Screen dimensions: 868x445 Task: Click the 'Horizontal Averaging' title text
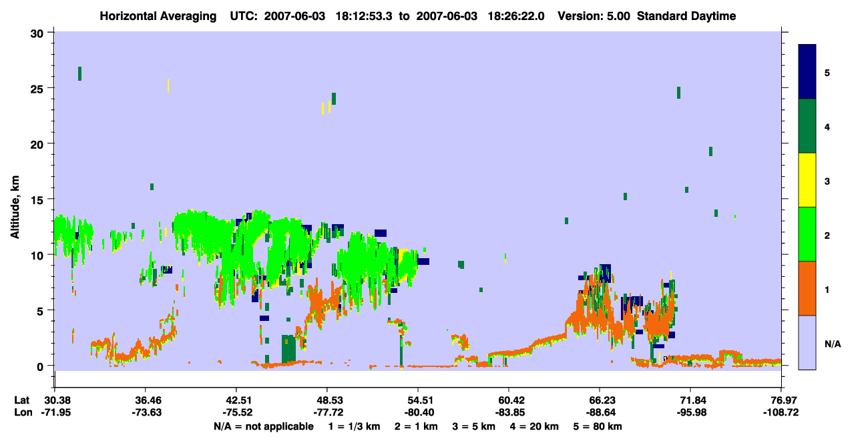pos(158,16)
